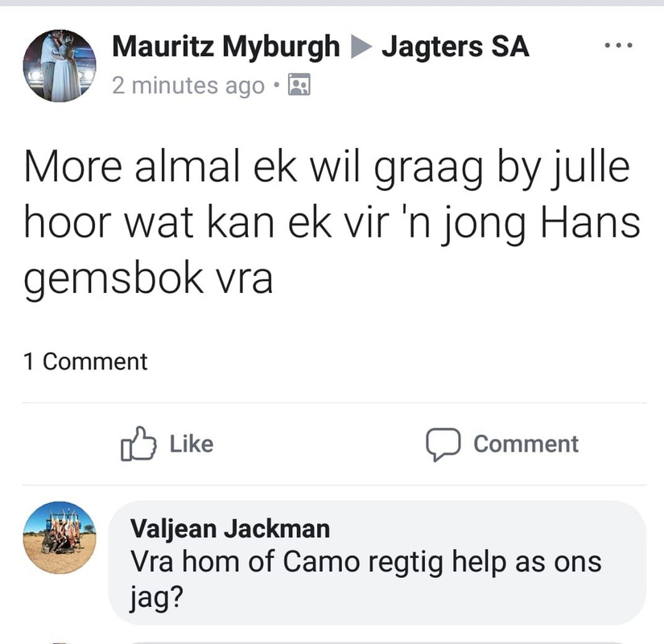
Task: Open Mauritz Myburgh's profile picture
Action: tap(60, 66)
